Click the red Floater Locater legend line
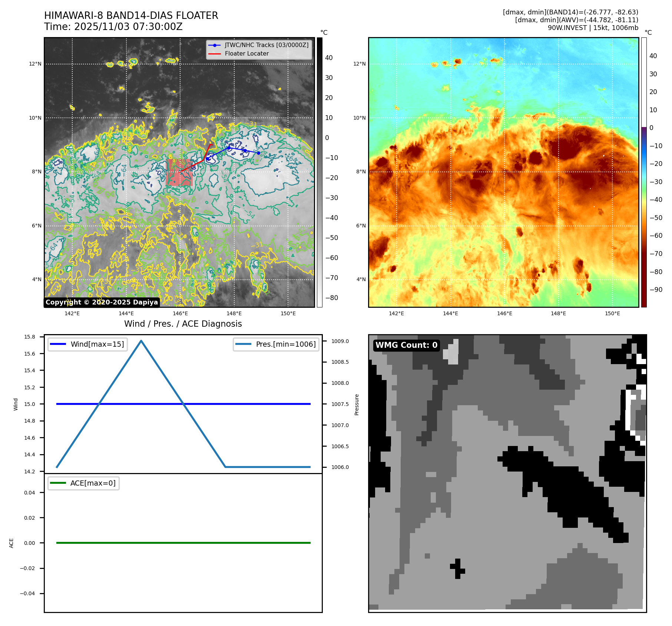Viewport: 672px width, 626px height. (x=215, y=54)
